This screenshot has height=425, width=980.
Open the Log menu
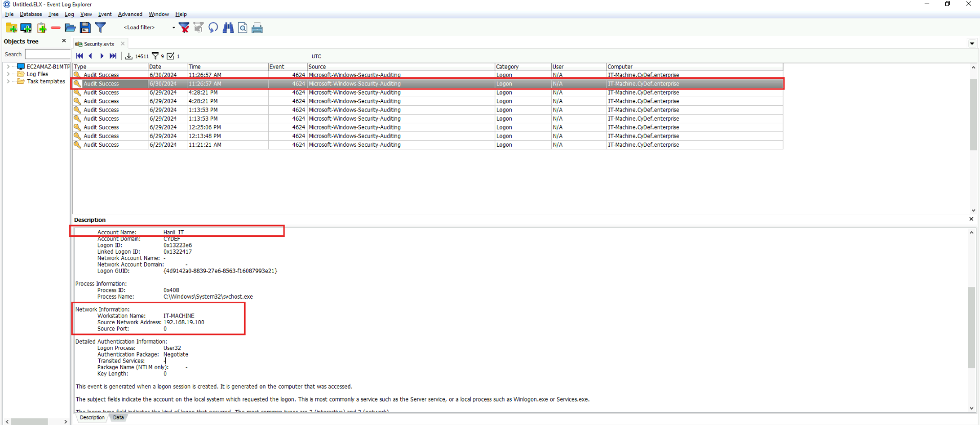pos(70,14)
